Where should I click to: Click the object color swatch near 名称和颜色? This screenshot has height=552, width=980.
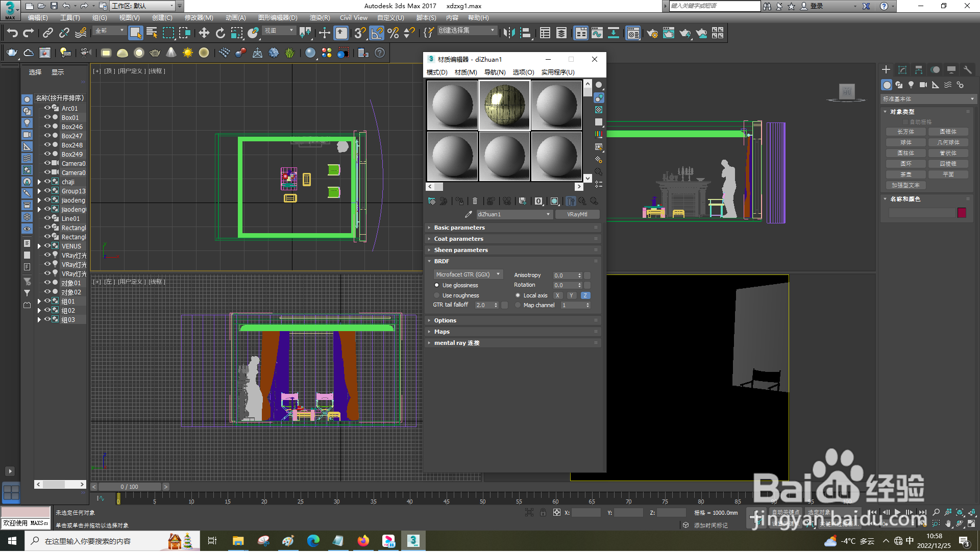[x=962, y=213]
